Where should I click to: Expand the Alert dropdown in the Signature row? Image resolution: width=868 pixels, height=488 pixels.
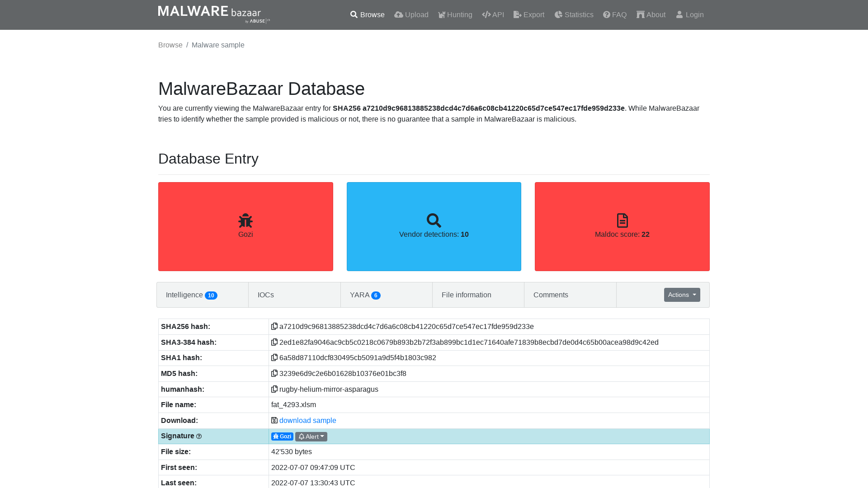311,436
